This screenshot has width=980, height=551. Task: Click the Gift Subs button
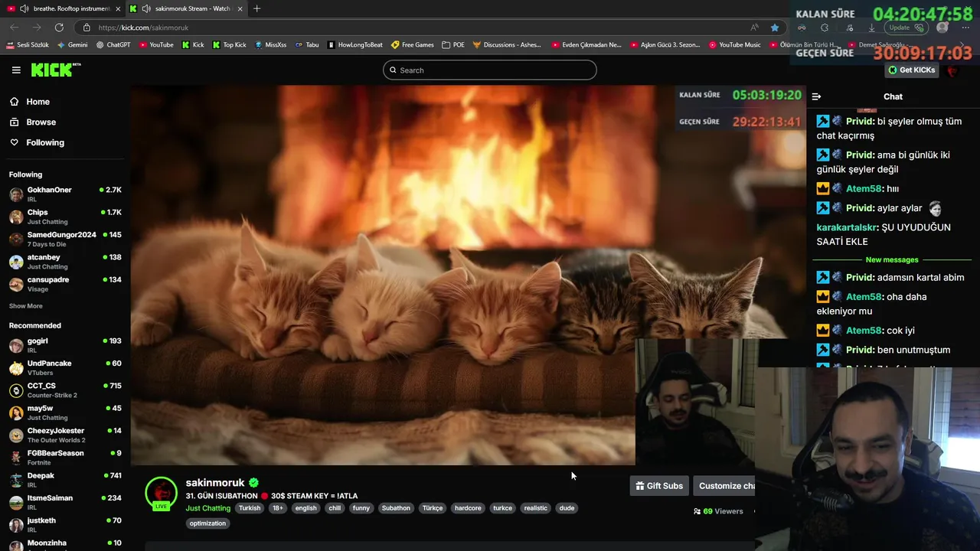659,486
